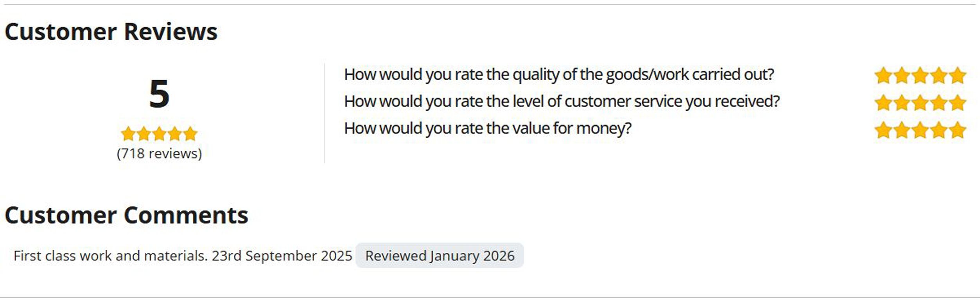Click the value for money question text

(488, 128)
